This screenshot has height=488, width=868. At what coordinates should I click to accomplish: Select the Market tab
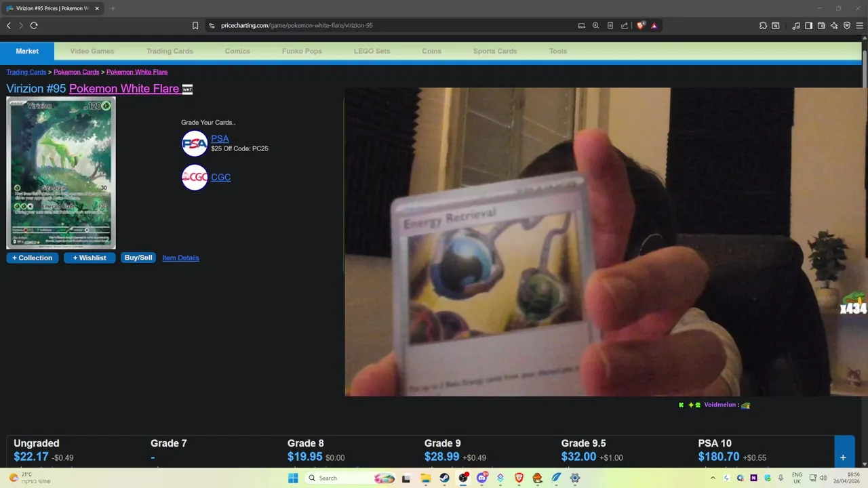[x=27, y=51]
